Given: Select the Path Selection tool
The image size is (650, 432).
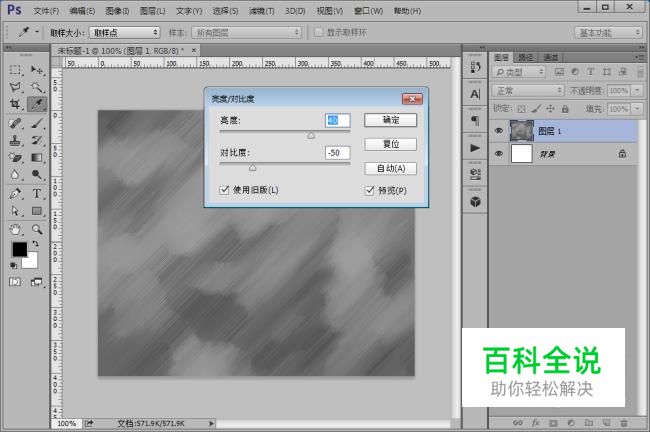Looking at the screenshot, I should point(15,211).
